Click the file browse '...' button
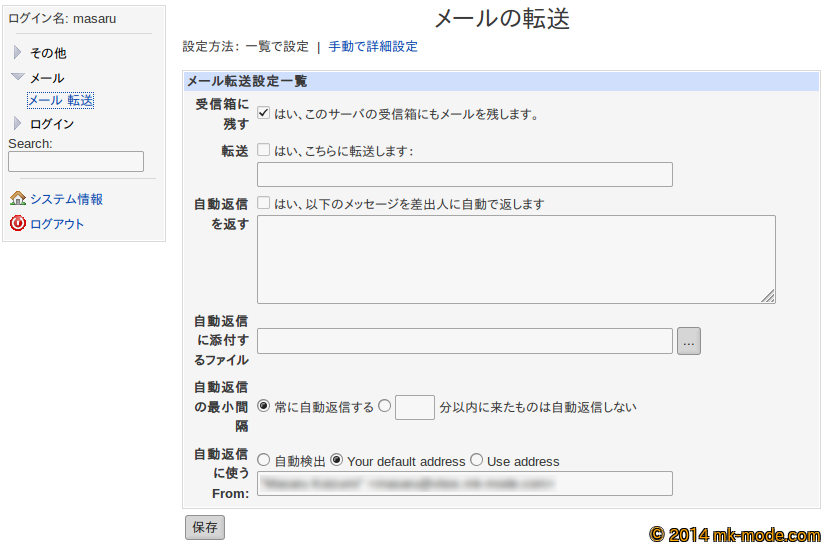This screenshot has height=548, width=827. 689,341
